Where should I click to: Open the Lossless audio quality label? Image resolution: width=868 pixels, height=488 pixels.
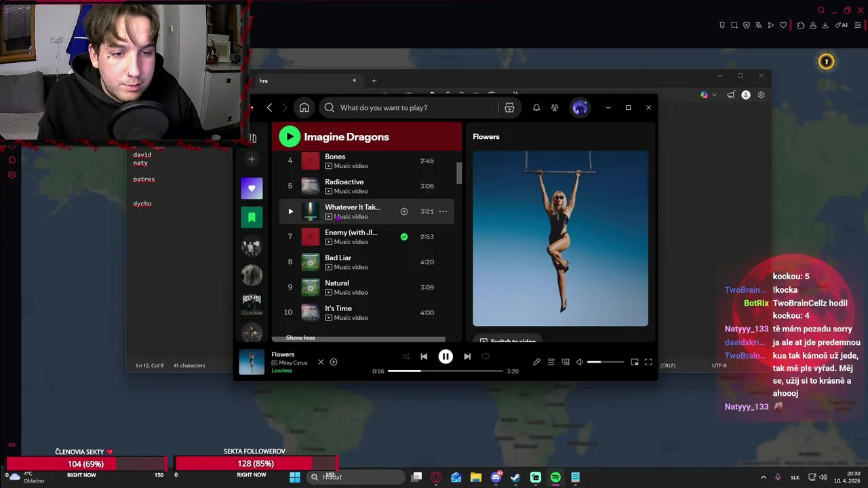[x=282, y=371]
